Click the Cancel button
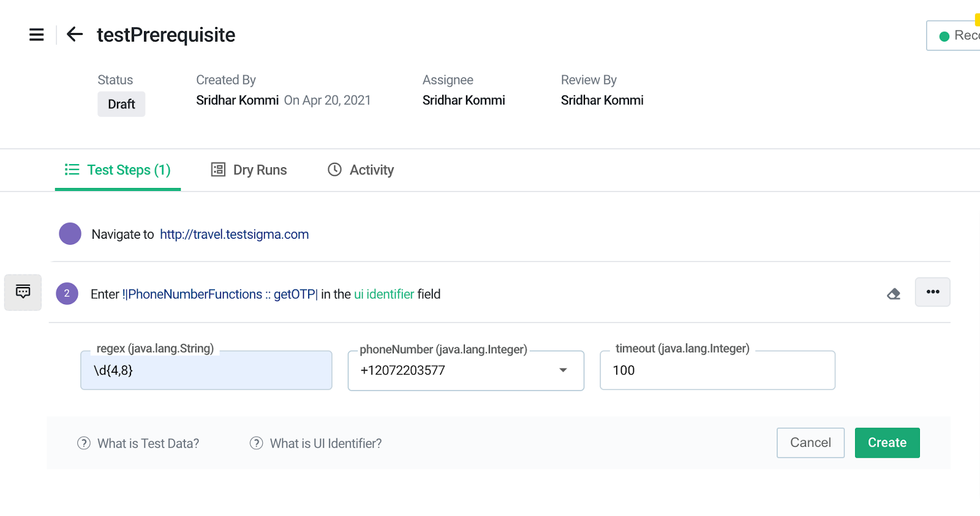Viewport: 980px width, 516px height. pyautogui.click(x=810, y=443)
